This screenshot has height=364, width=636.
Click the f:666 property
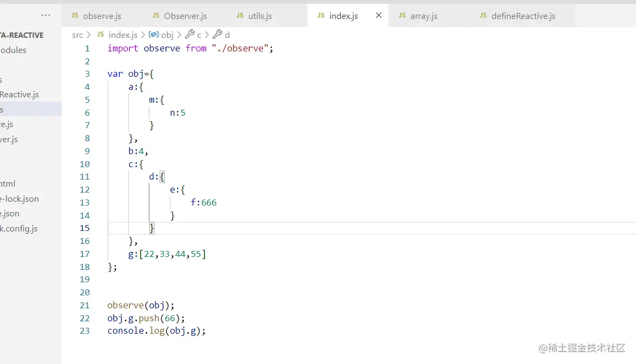(203, 202)
